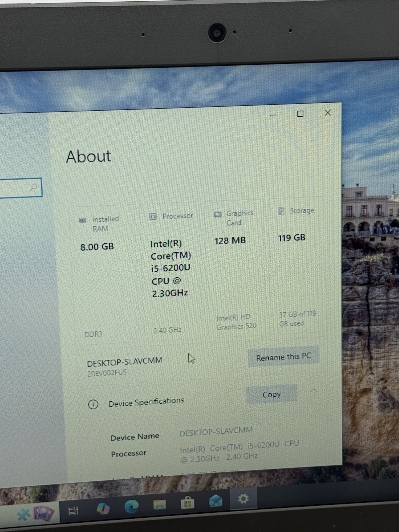Screen dimensions: 399x532
Task: Click the 119 GB storage value
Action: point(292,238)
